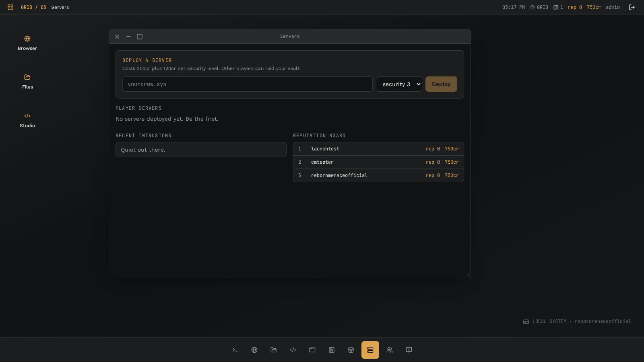This screenshot has height=362, width=644.
Task: Click the Servers window title bar text
Action: coord(290,36)
